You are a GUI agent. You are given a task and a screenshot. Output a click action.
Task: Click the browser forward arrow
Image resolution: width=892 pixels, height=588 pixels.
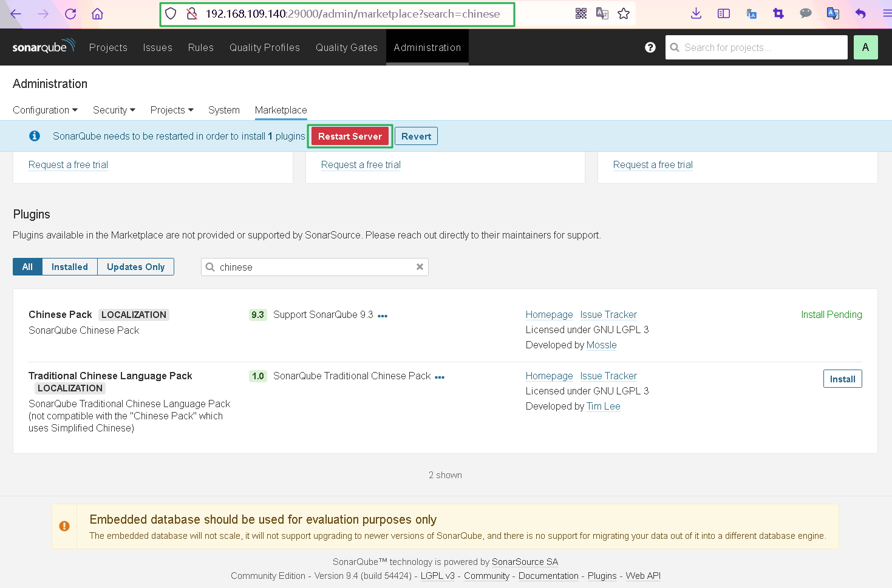(x=43, y=13)
